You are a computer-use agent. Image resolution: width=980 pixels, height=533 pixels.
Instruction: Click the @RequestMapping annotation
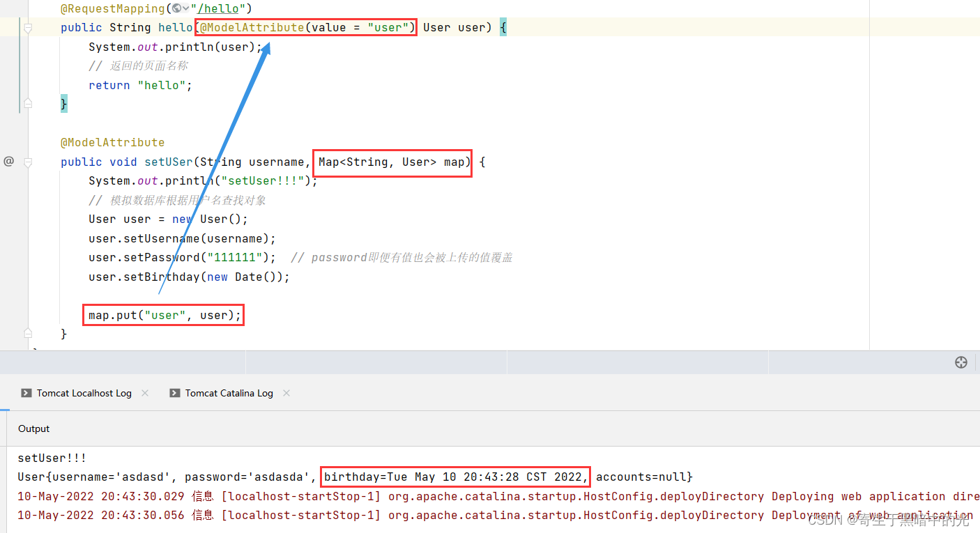pyautogui.click(x=113, y=8)
